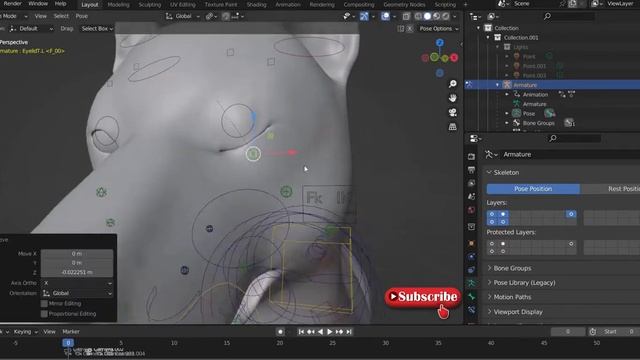Toggle show overlays button in header

[385, 16]
